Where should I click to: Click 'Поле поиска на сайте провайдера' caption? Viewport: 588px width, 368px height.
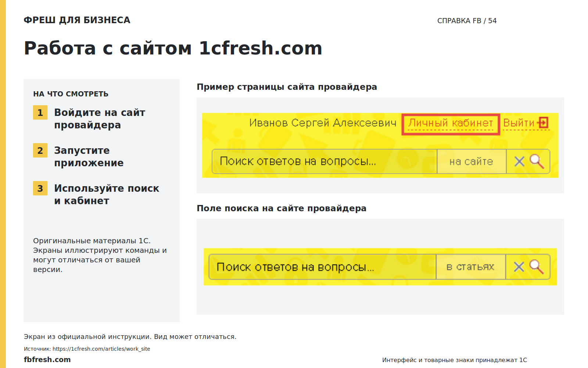click(x=282, y=208)
